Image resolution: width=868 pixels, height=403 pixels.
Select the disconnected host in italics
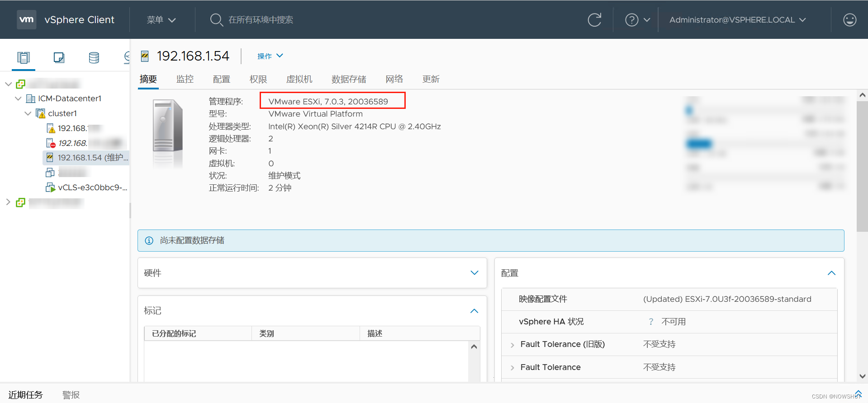click(72, 143)
